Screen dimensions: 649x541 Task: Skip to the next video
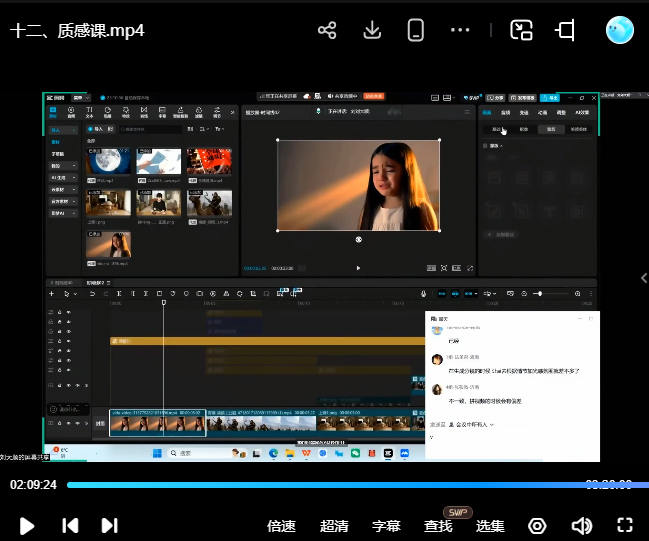coord(109,526)
